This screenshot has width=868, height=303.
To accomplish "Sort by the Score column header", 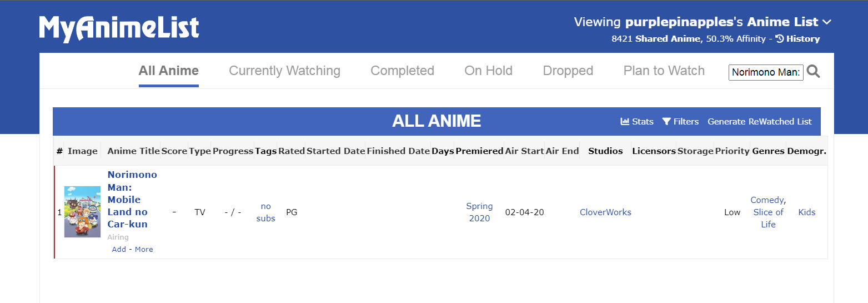I will point(174,151).
